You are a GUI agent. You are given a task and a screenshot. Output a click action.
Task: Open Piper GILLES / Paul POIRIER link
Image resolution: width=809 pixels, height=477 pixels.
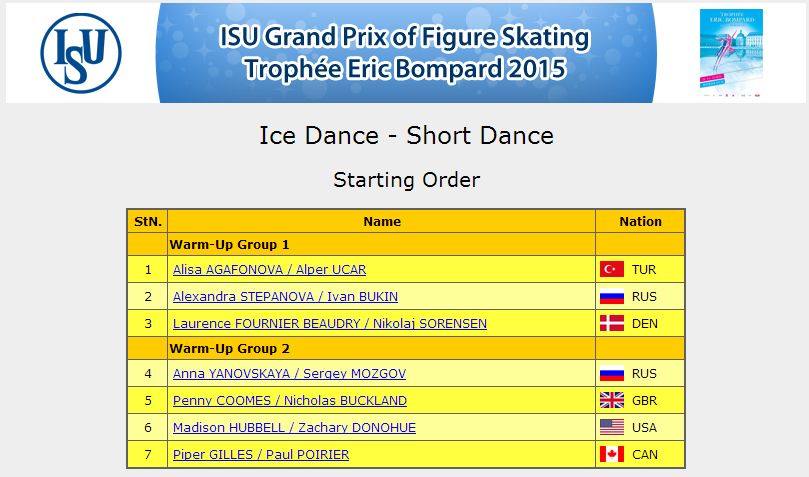pos(261,455)
